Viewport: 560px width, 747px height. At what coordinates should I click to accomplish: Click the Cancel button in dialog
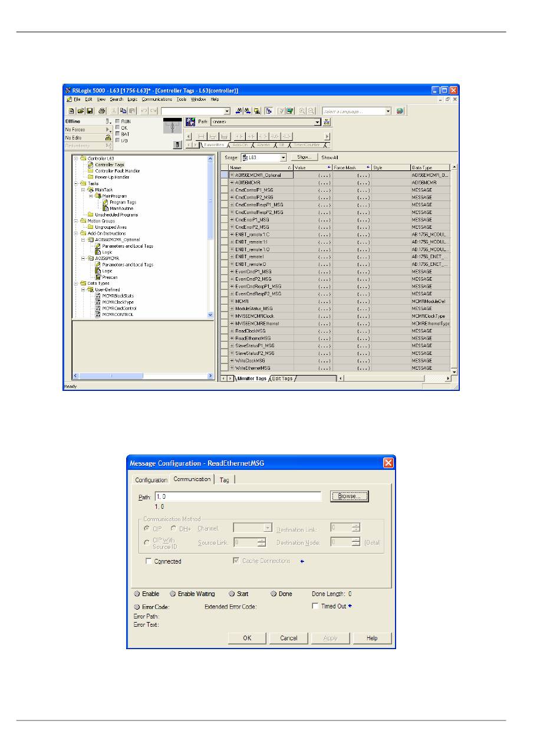click(x=289, y=638)
